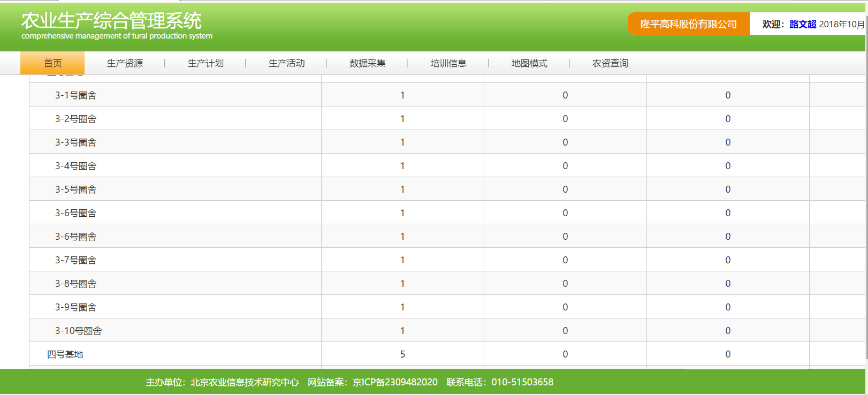
Task: Select the 3-2号圈舍 entry
Action: [x=76, y=119]
